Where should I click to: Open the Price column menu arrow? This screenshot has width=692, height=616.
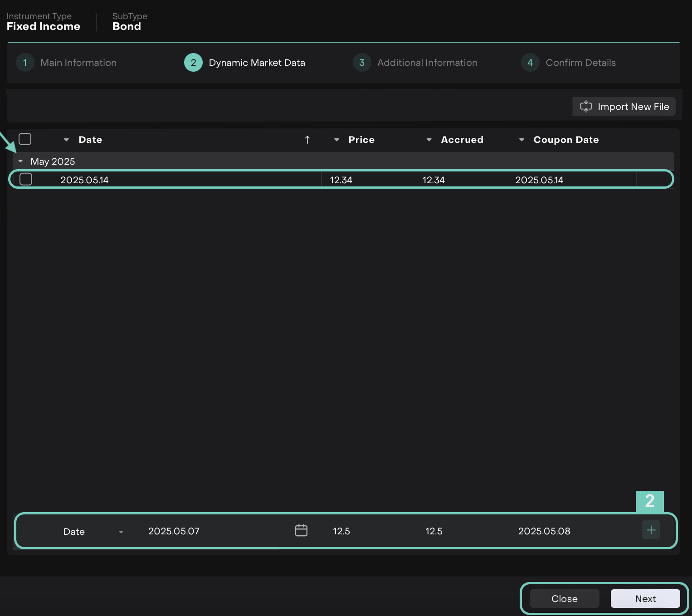(x=336, y=140)
